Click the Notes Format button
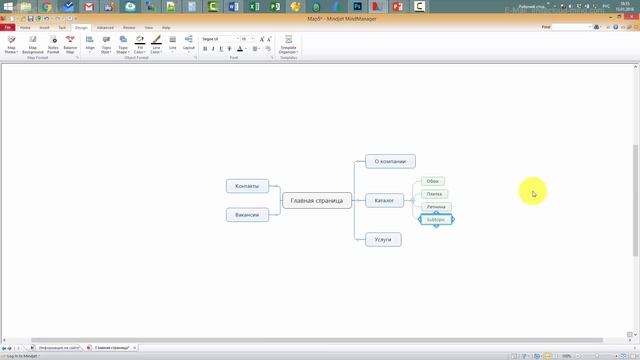The height and width of the screenshot is (360, 640). [x=53, y=44]
